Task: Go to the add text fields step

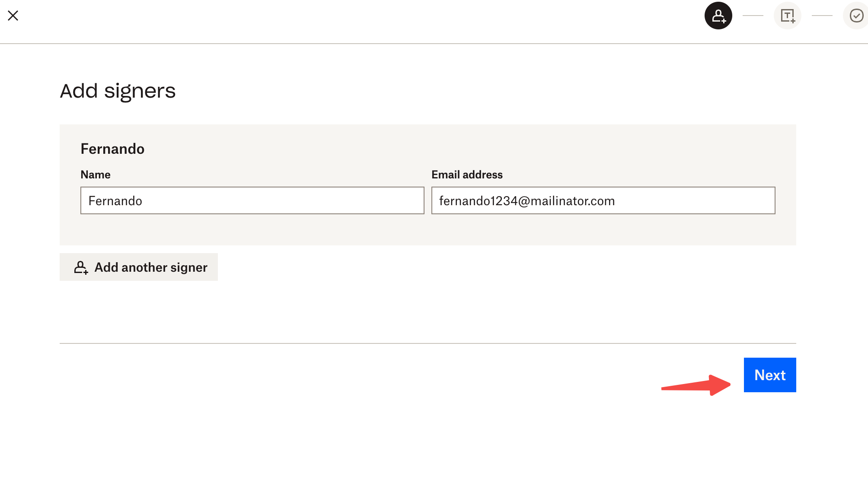Action: pyautogui.click(x=787, y=16)
